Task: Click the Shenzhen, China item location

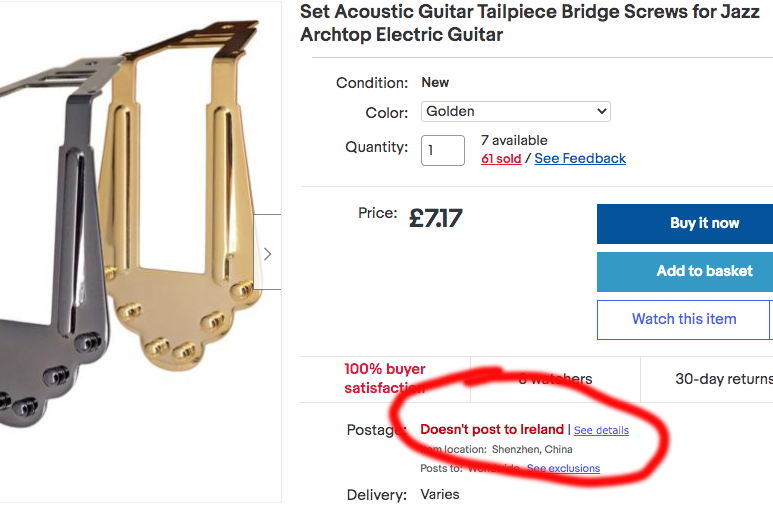Action: pos(532,450)
